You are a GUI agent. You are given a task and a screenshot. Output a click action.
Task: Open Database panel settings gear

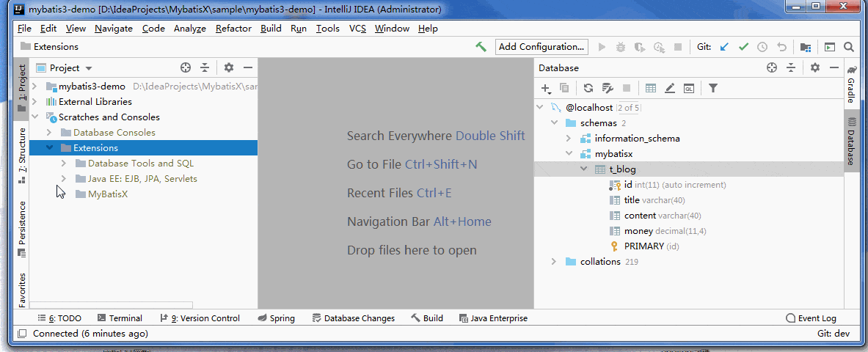(815, 67)
